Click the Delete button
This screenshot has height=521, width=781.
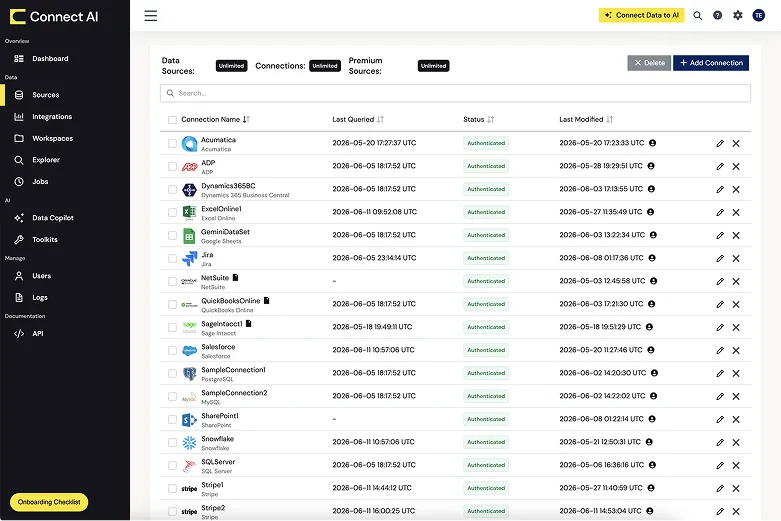click(x=649, y=63)
